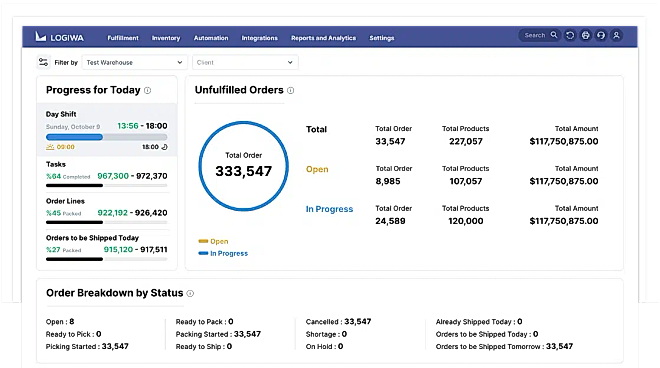Click the Already Shipped Today status

(x=479, y=322)
